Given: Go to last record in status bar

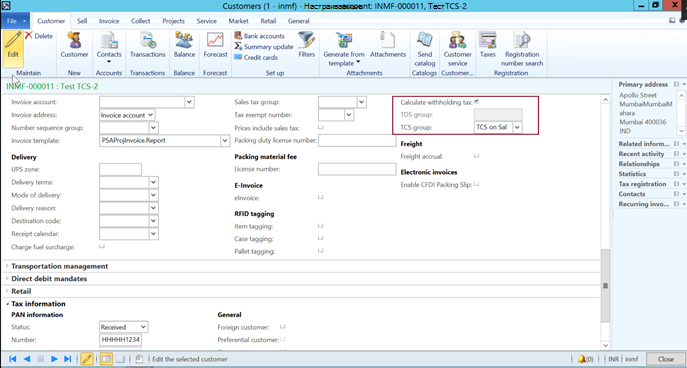Looking at the screenshot, I should [x=67, y=359].
